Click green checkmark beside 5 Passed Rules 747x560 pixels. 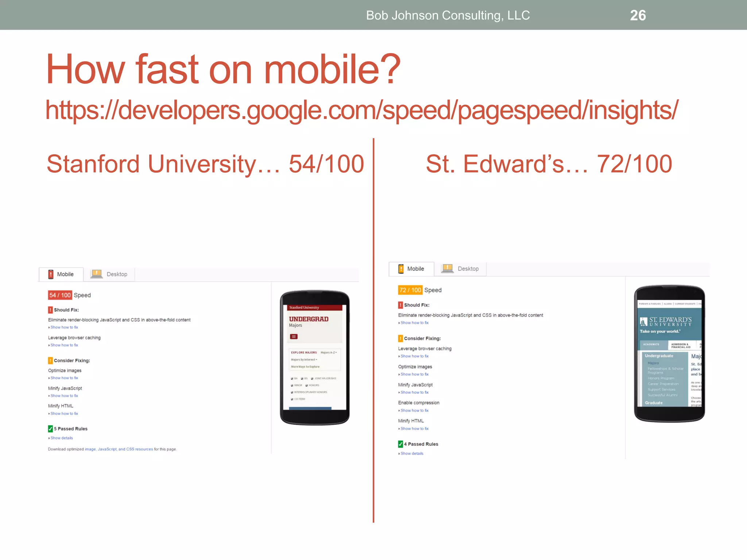50,429
